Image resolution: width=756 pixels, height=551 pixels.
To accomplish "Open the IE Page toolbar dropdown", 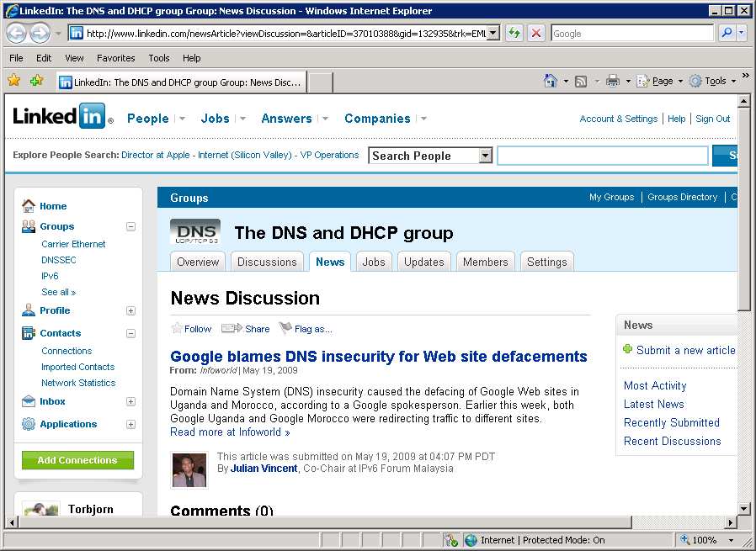I will [680, 82].
